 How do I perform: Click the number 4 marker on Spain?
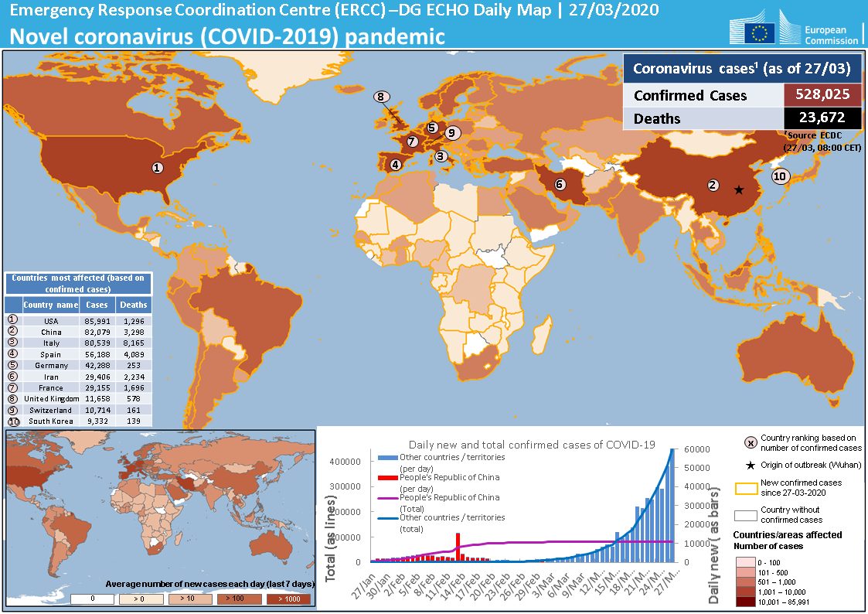[x=395, y=164]
